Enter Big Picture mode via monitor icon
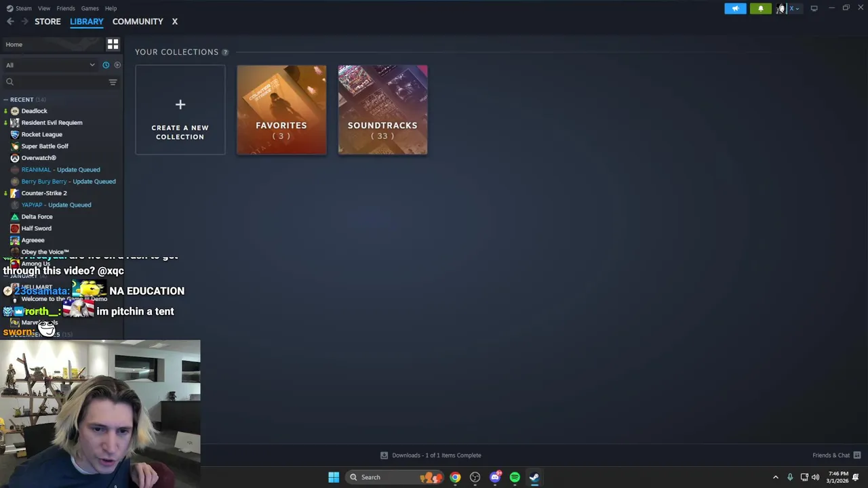The image size is (868, 488). click(814, 8)
